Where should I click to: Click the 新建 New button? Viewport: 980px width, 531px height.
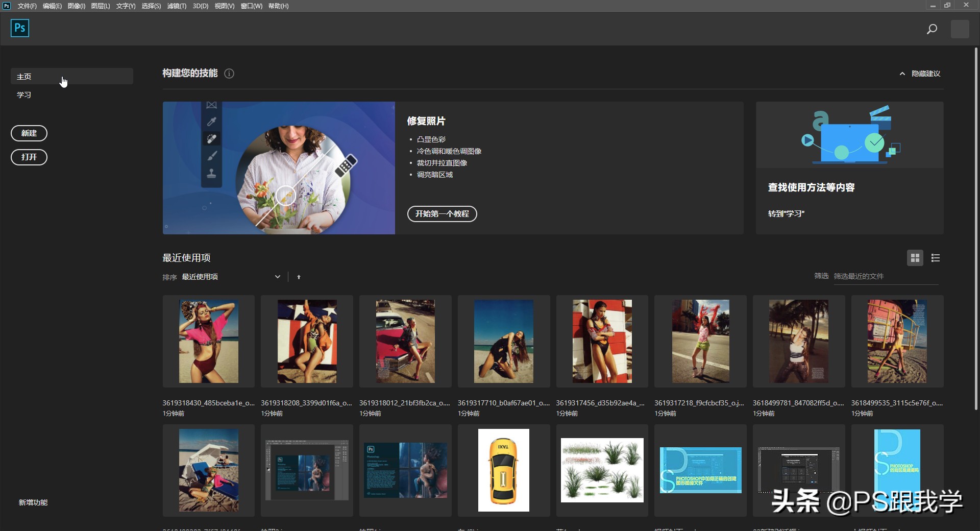(29, 133)
